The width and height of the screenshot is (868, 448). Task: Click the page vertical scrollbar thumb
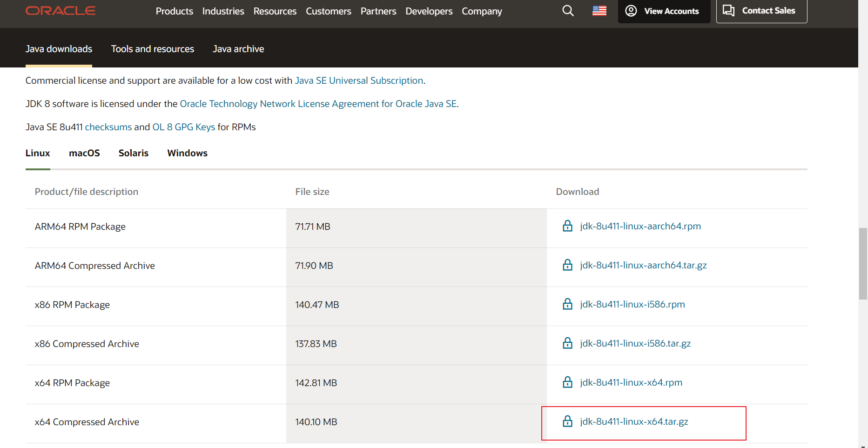point(863,263)
